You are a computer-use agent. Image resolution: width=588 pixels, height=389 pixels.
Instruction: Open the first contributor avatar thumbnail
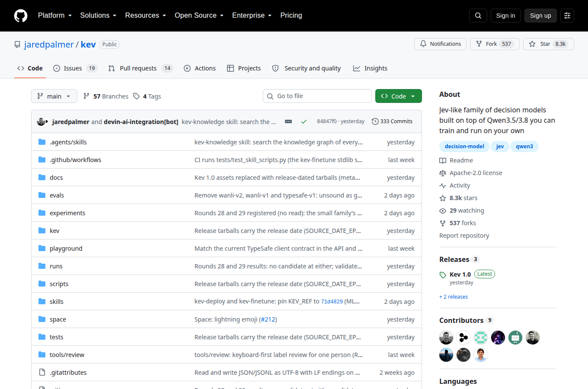point(446,338)
